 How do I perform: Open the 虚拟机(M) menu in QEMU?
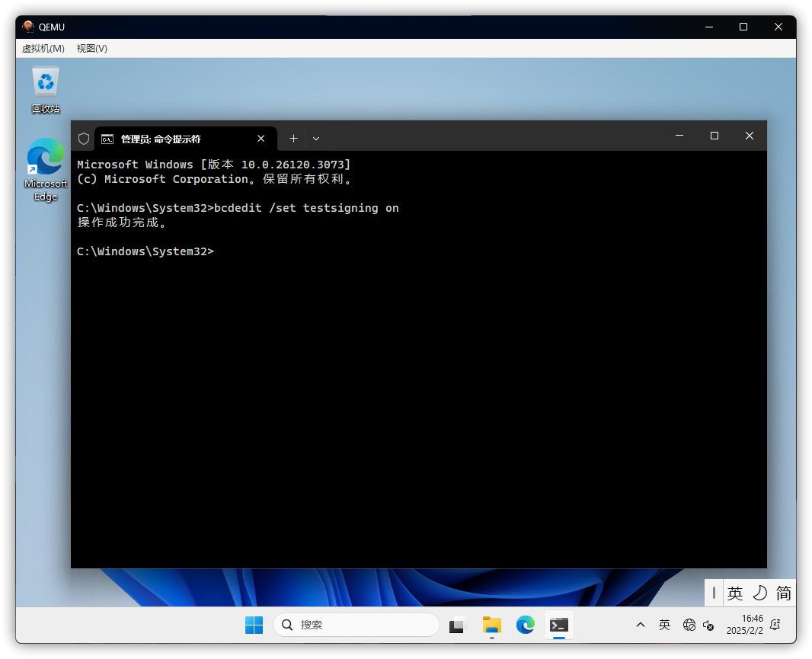(x=43, y=48)
